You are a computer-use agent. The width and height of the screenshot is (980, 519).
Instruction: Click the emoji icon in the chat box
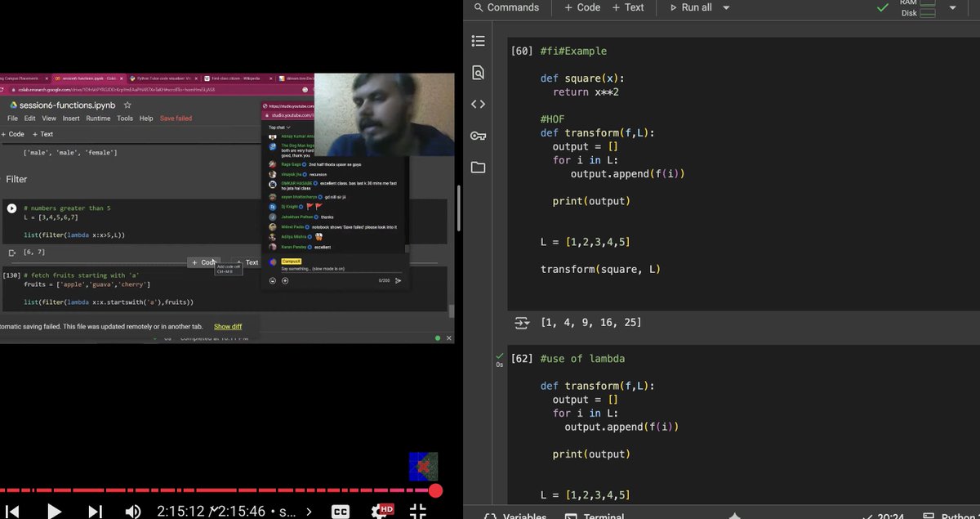[274, 280]
